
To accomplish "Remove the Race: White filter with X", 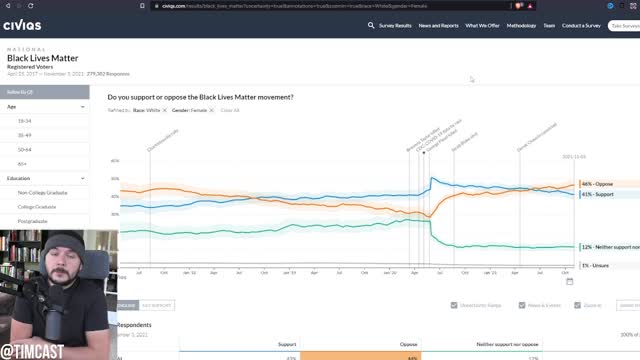I will (x=164, y=110).
